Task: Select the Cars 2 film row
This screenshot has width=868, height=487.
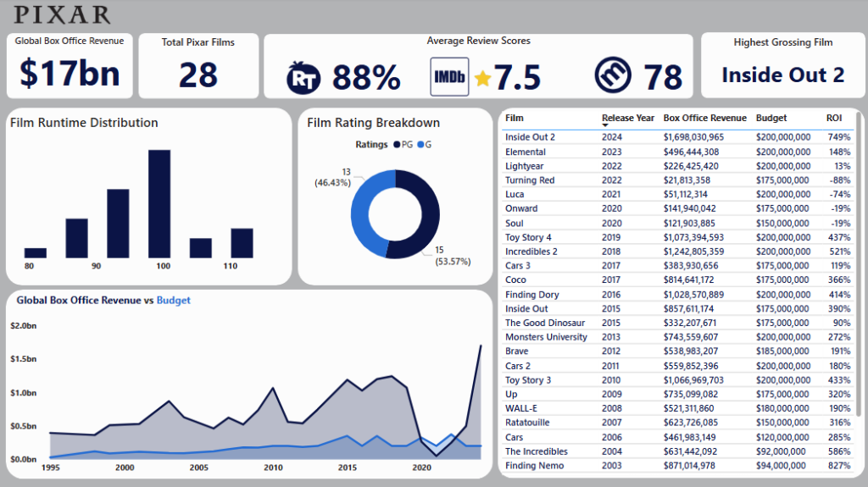Action: coord(677,366)
